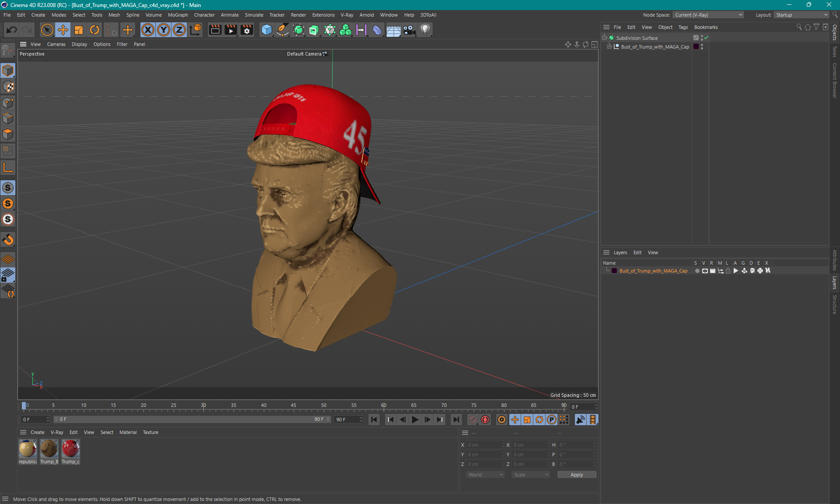
Task: Open Node Space dropdown
Action: [x=708, y=15]
